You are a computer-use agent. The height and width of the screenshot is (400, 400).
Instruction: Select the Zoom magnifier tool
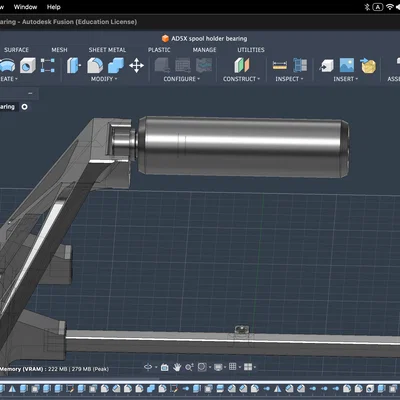pyautogui.click(x=189, y=367)
